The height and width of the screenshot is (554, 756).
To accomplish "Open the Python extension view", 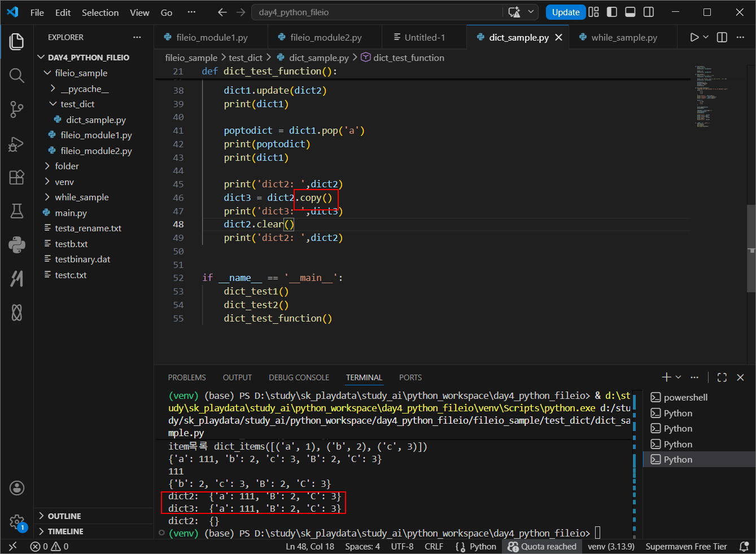I will (17, 244).
